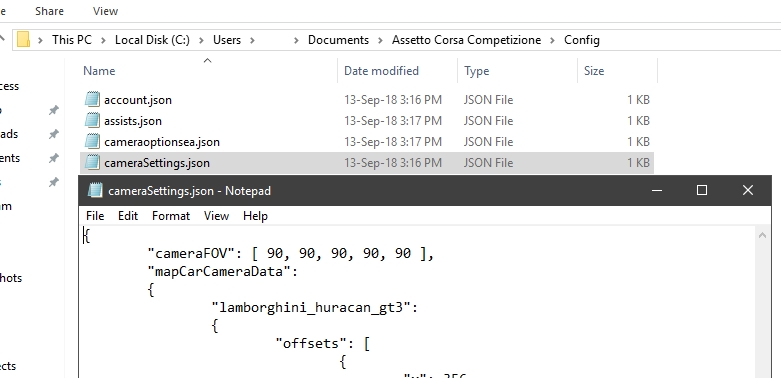Click the Documents breadcrumb in address bar
The image size is (781, 378).
(338, 40)
